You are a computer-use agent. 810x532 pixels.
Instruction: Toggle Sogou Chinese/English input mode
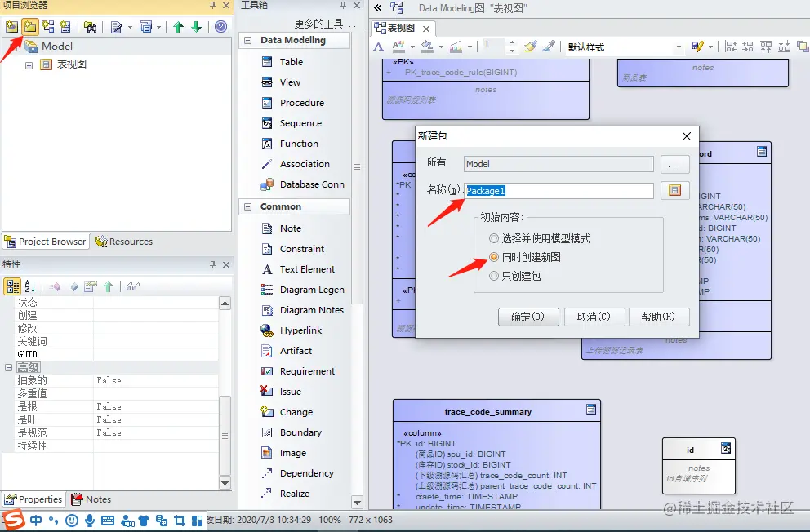tap(36, 520)
